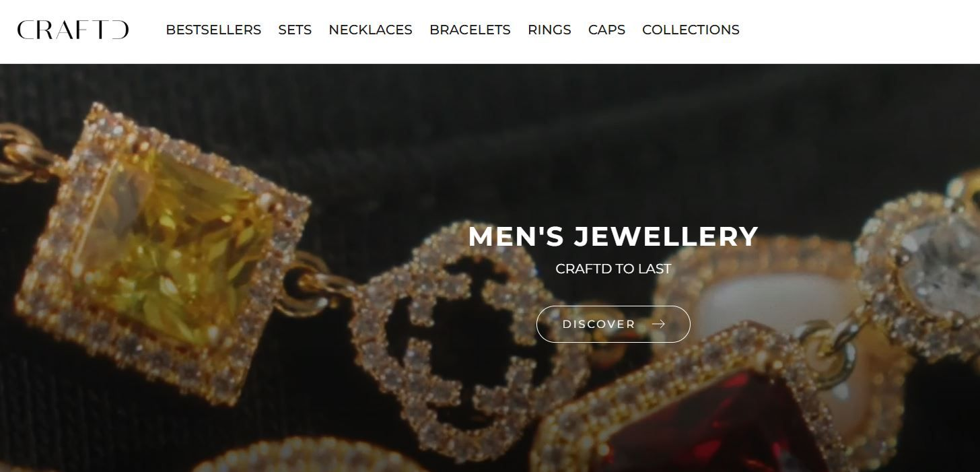Click the MEN'S JEWELLERY headline
The image size is (980, 472).
pyautogui.click(x=613, y=236)
